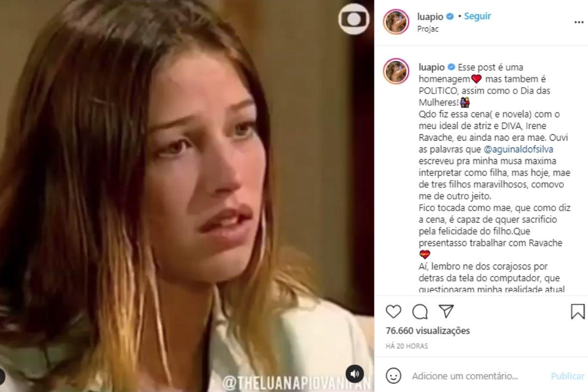Open luapio username in the caption

[x=430, y=67]
